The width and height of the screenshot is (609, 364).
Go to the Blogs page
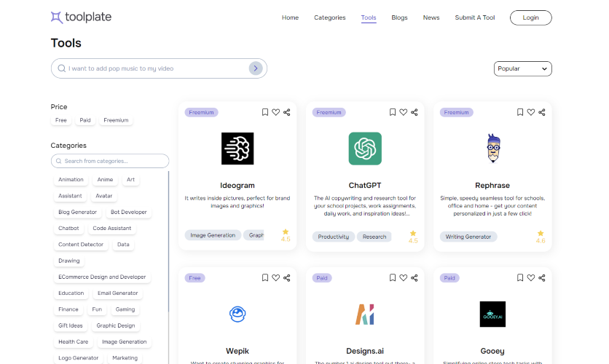[399, 17]
